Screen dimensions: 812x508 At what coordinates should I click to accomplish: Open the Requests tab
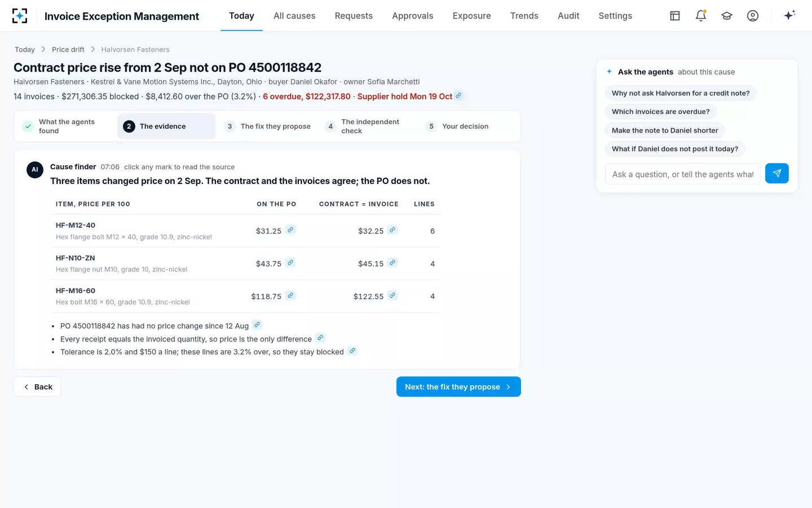(354, 16)
